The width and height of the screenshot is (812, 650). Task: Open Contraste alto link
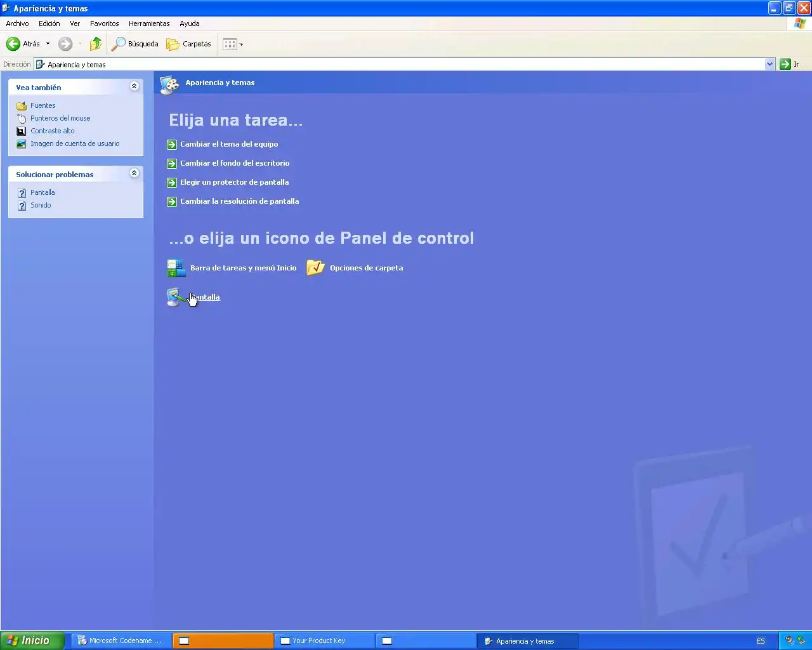pyautogui.click(x=52, y=131)
